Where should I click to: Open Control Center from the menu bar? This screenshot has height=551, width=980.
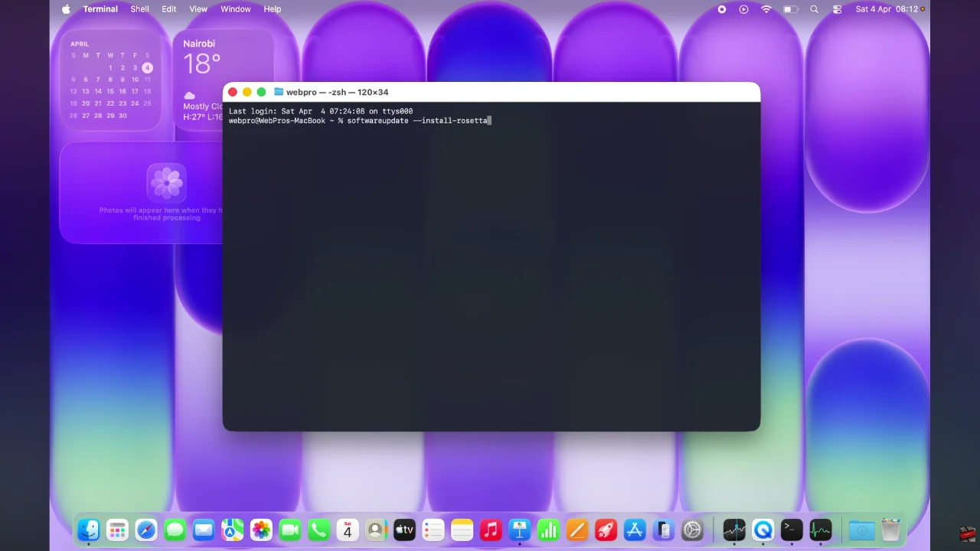[836, 9]
